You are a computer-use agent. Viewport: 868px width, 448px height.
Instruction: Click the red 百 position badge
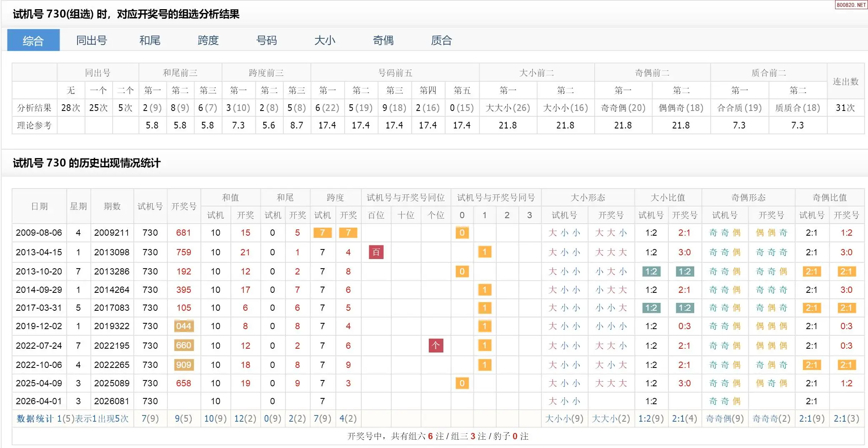point(376,252)
